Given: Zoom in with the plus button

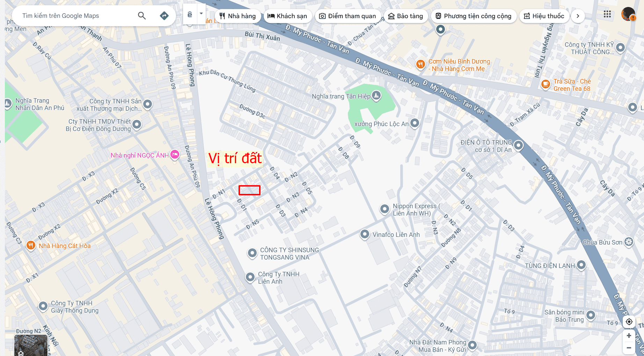Looking at the screenshot, I should point(629,336).
